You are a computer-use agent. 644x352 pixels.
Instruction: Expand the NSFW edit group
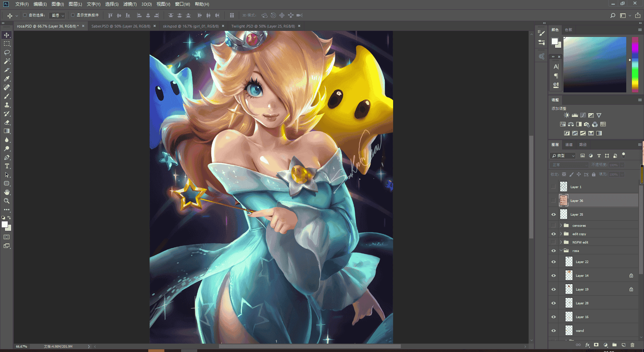pos(561,242)
